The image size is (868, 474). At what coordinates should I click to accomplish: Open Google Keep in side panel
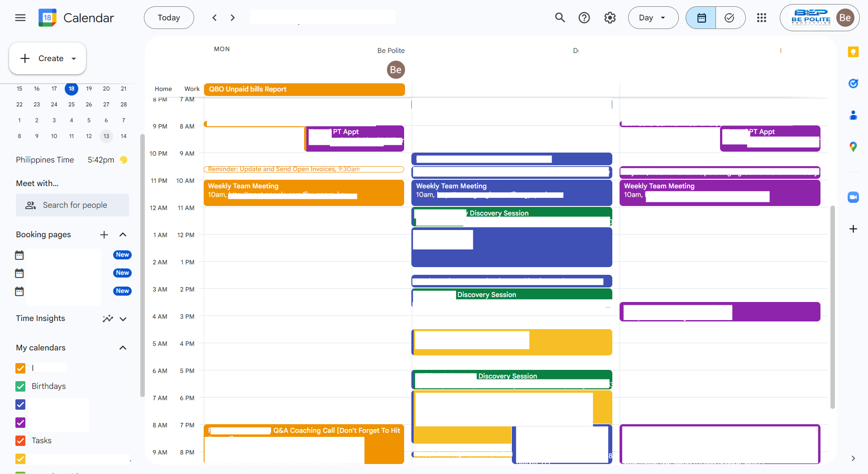[x=853, y=52]
